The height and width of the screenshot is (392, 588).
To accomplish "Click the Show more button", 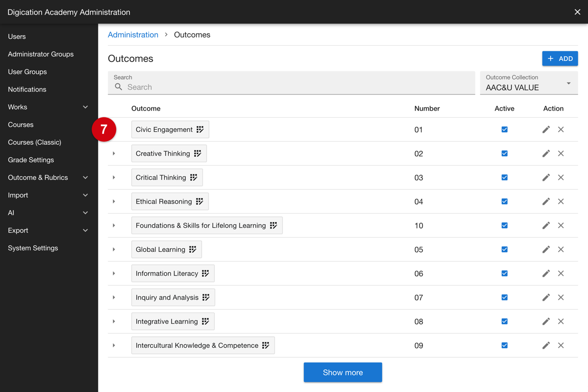I will pos(343,372).
